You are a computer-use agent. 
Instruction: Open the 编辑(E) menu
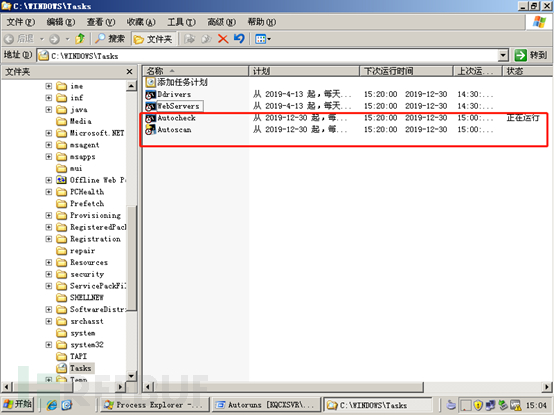(61, 22)
